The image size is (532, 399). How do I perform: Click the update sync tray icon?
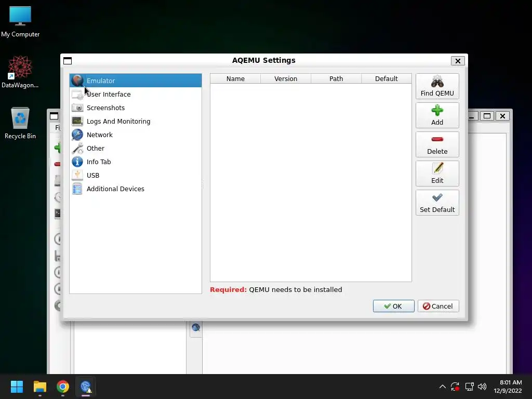point(455,387)
